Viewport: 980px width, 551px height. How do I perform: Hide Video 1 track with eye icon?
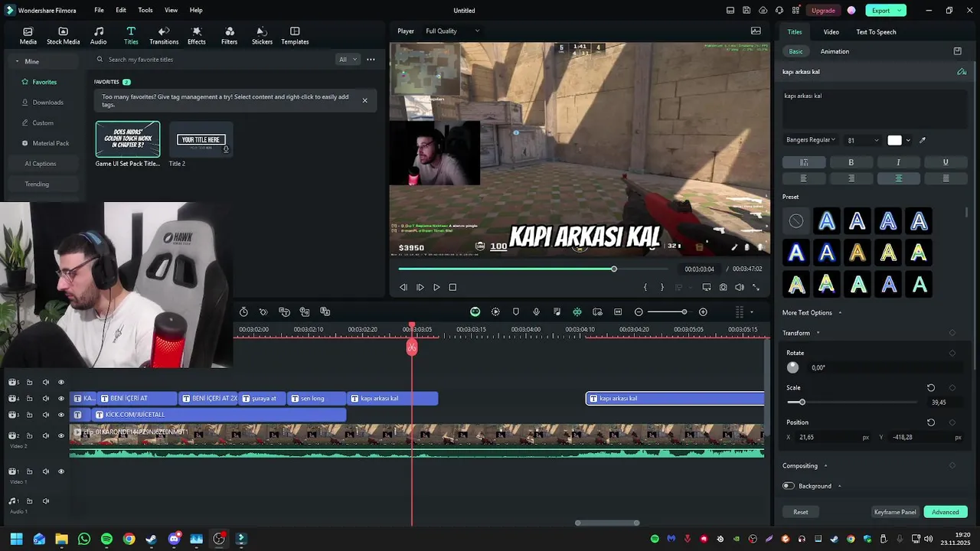point(61,471)
